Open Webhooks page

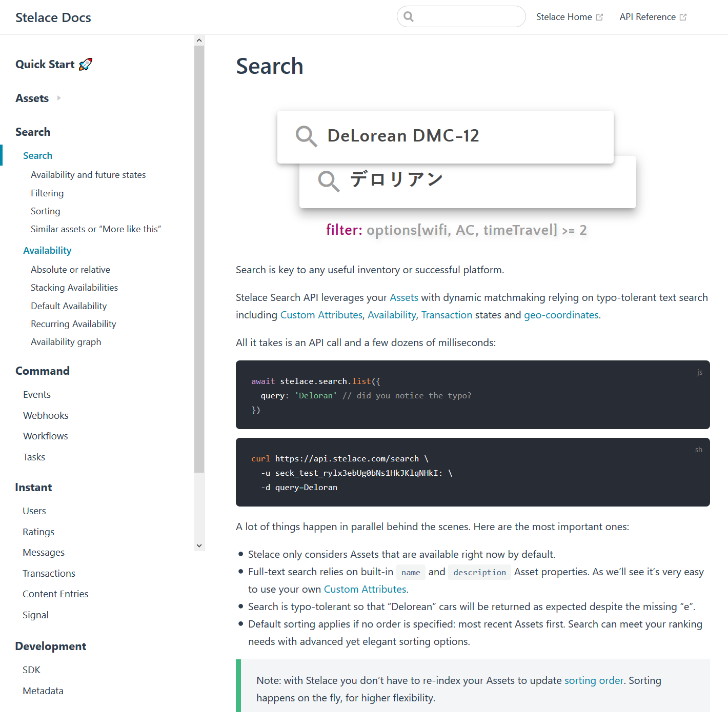(46, 416)
